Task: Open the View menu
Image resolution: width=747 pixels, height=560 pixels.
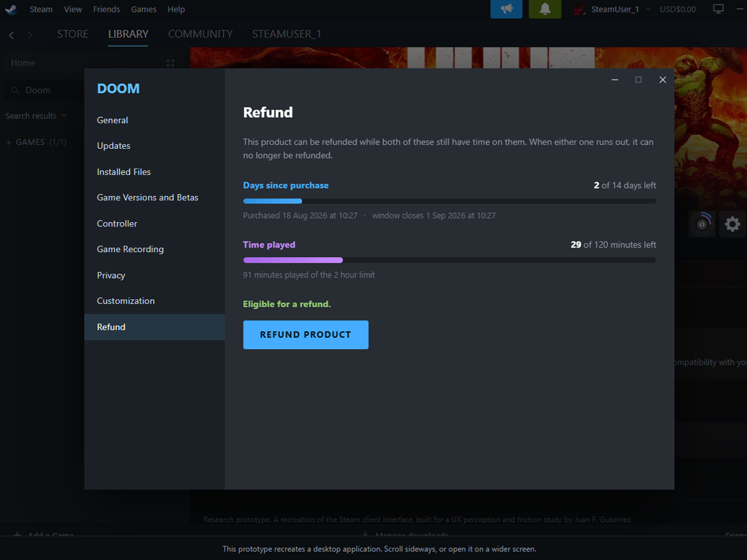Action: (73, 9)
